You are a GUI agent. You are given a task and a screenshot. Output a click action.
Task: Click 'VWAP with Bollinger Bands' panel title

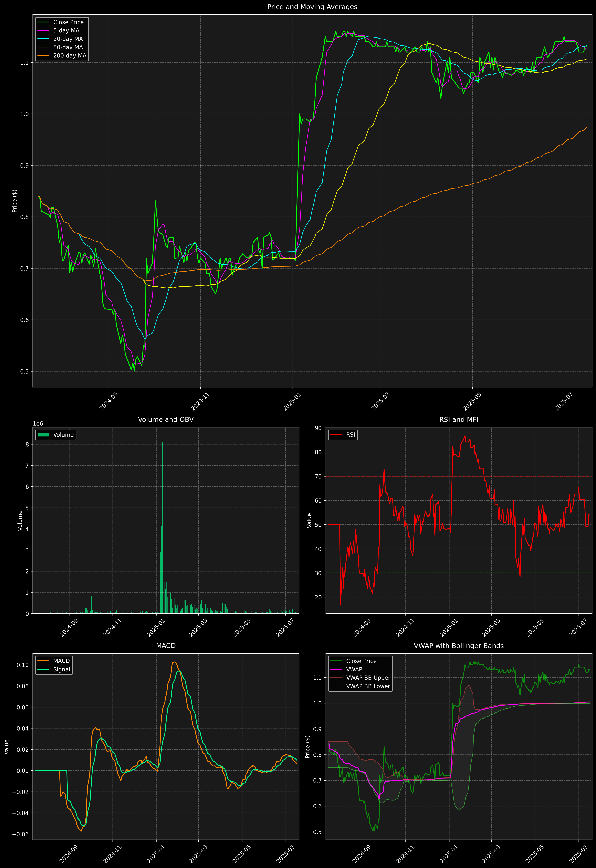click(459, 646)
